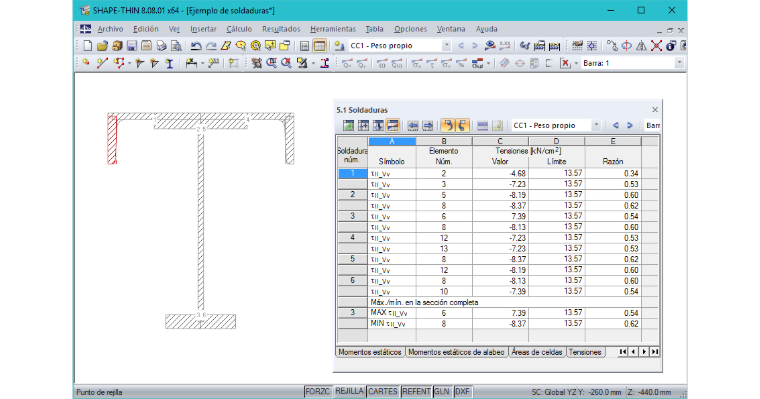Open the Ventana menu
Viewport: 760px width, 399px height.
click(451, 29)
